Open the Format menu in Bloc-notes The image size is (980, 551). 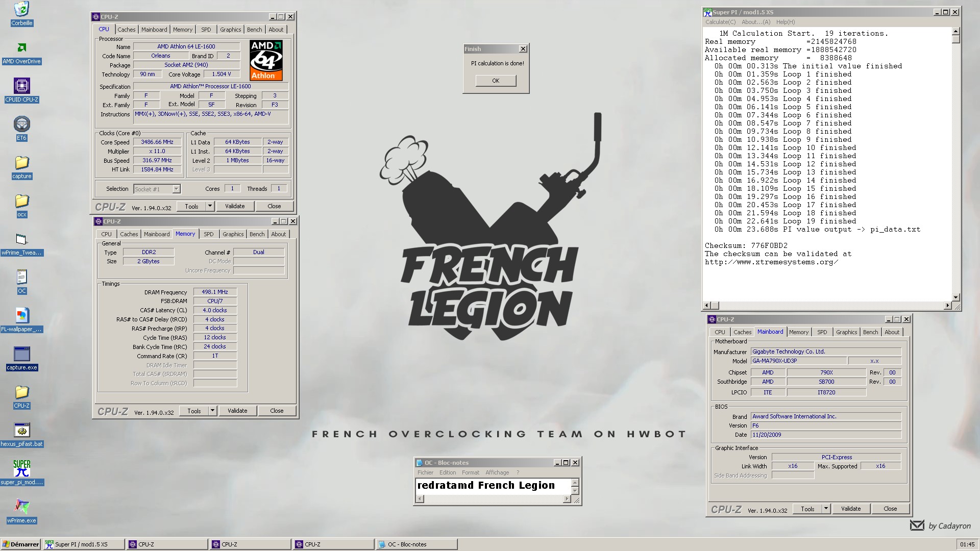471,472
